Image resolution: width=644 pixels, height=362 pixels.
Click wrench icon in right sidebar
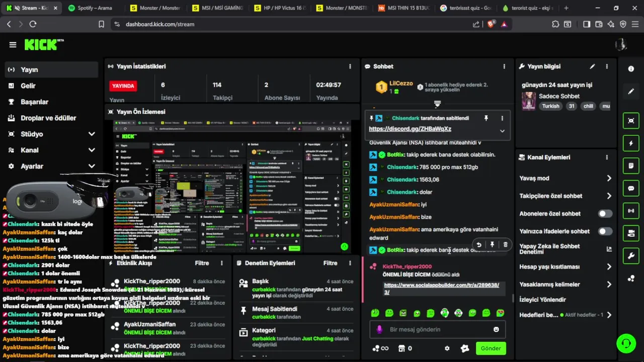631,256
